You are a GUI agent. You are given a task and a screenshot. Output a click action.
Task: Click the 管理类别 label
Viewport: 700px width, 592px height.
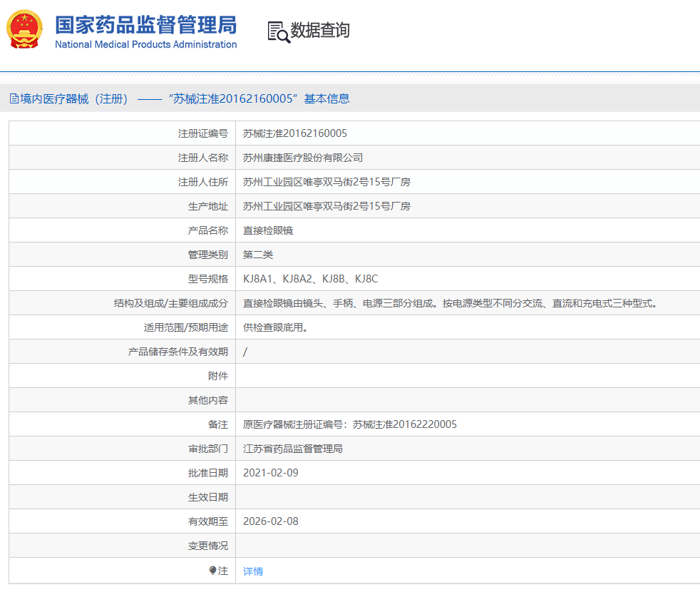pos(208,255)
